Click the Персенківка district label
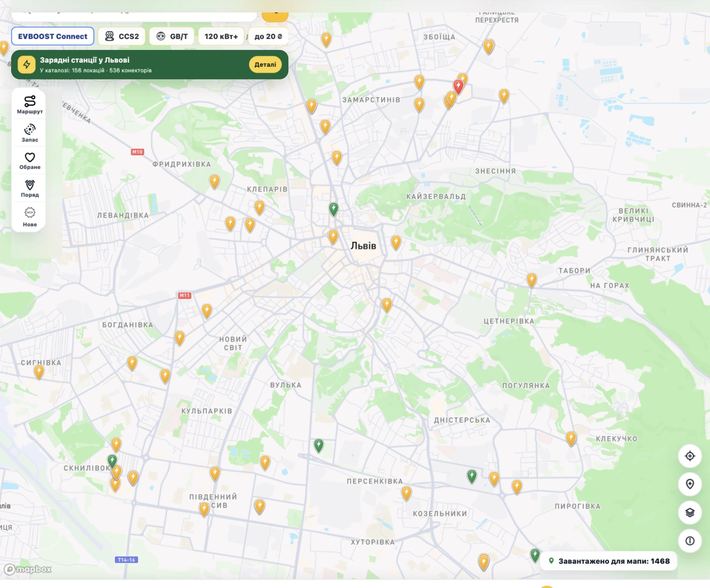710x588 pixels. (375, 481)
